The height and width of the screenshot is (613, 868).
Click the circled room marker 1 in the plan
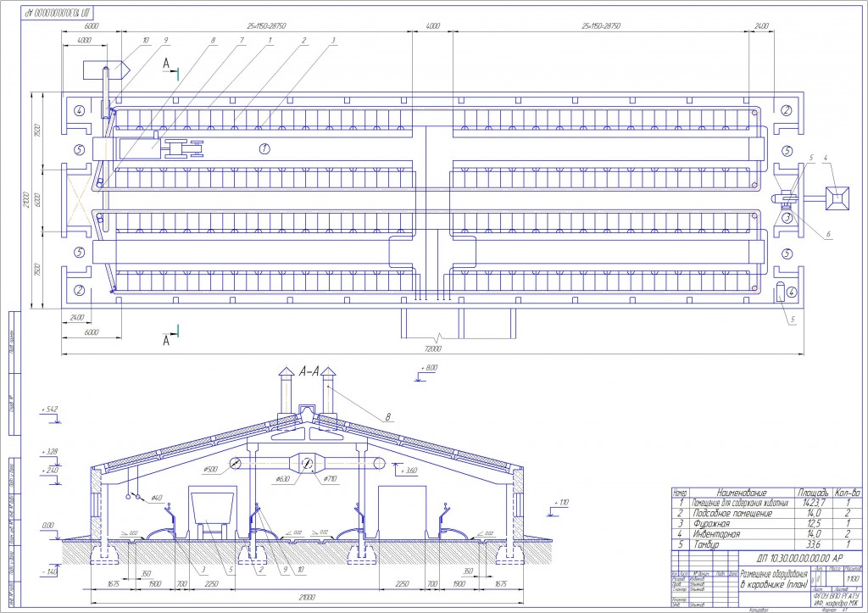[264, 148]
